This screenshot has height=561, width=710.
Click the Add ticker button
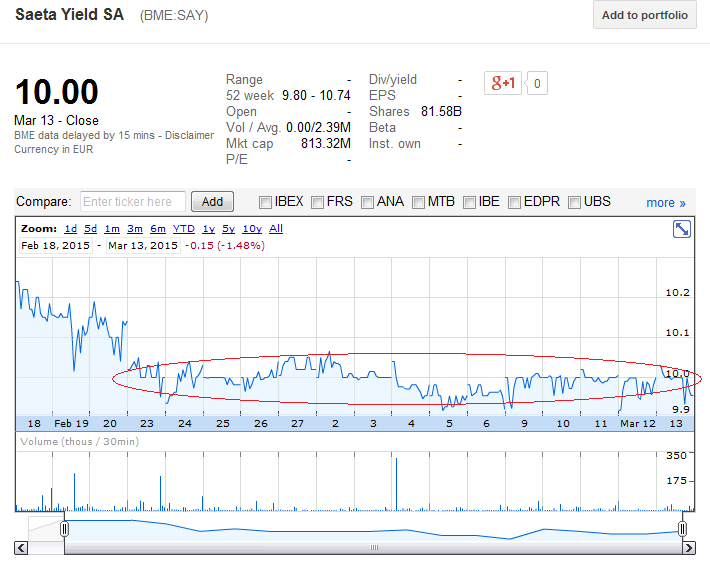pos(212,201)
